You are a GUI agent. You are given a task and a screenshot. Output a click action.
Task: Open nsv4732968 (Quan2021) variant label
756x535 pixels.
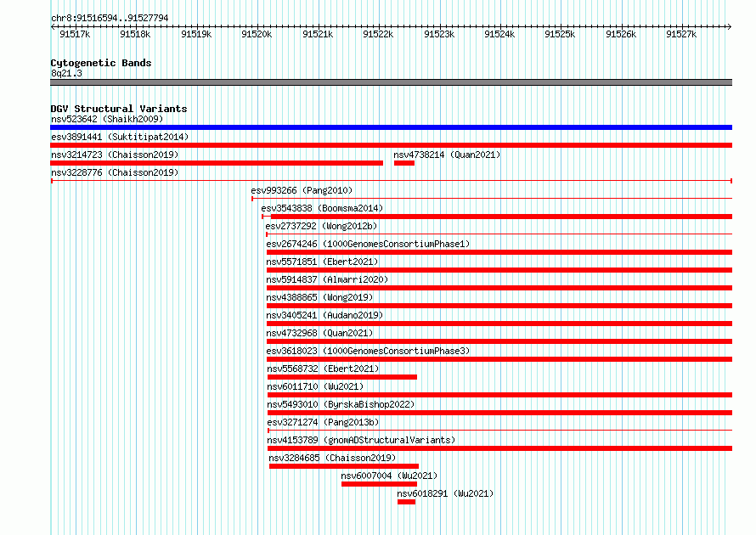(x=319, y=333)
